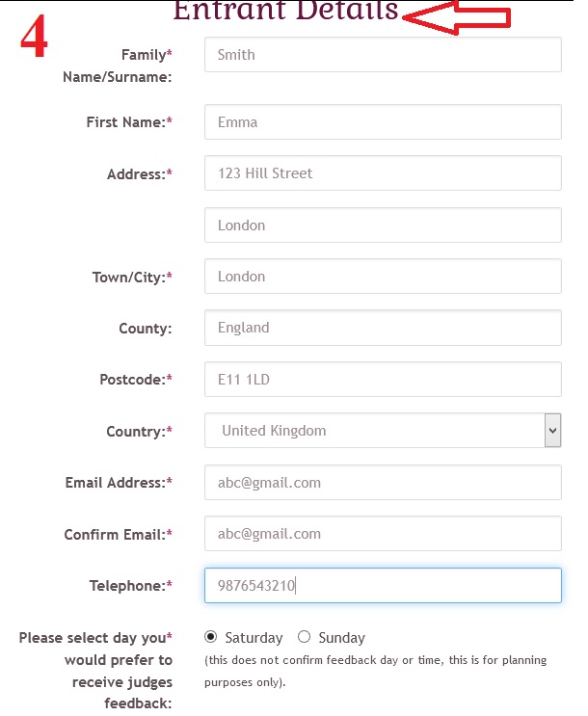Click the Postcode field with E11 1LD
Viewport: 588px width, 716px height.
[383, 380]
